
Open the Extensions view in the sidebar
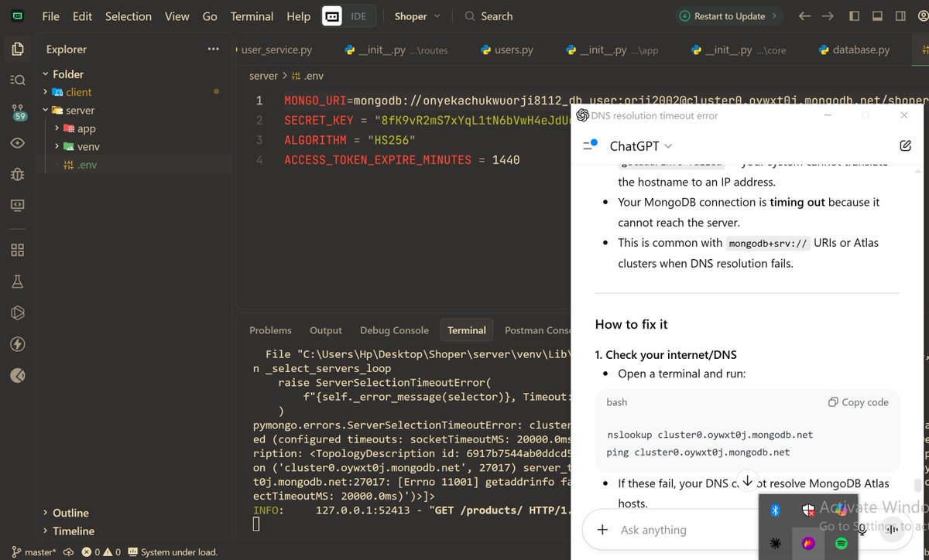pyautogui.click(x=17, y=251)
